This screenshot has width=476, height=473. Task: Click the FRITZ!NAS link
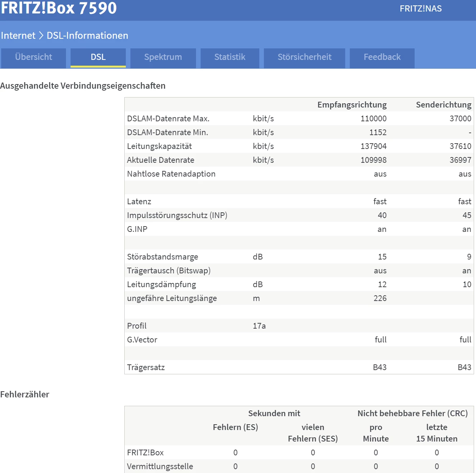421,8
